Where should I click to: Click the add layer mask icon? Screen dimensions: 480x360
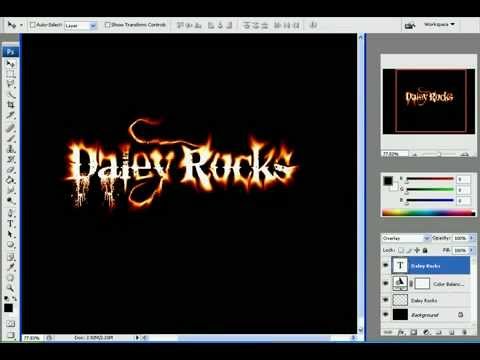click(414, 332)
